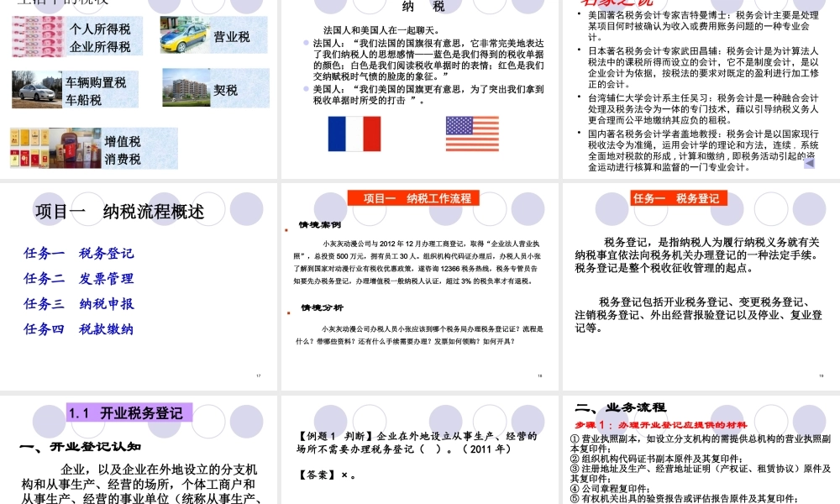Click the 二、业务流程 heading
Viewport: 840px width, 504px height.
click(621, 407)
